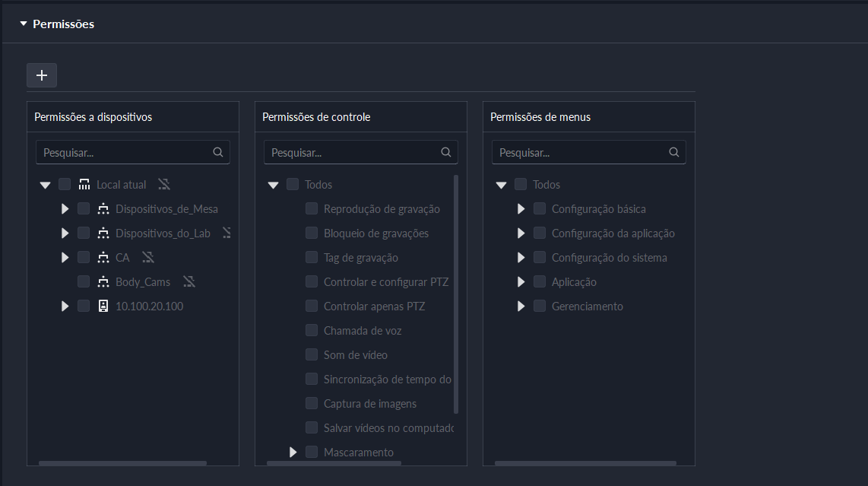Click the plus add permission button
868x486 pixels.
click(42, 75)
